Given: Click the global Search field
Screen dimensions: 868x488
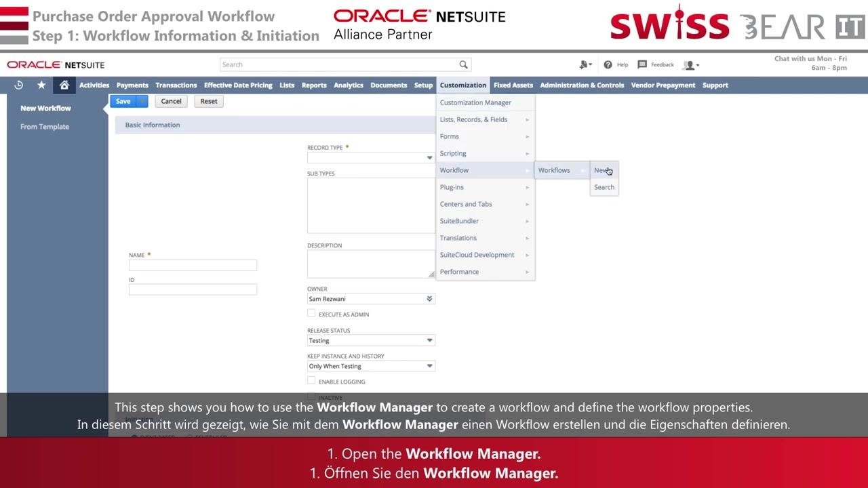Looking at the screenshot, I should (x=340, y=64).
